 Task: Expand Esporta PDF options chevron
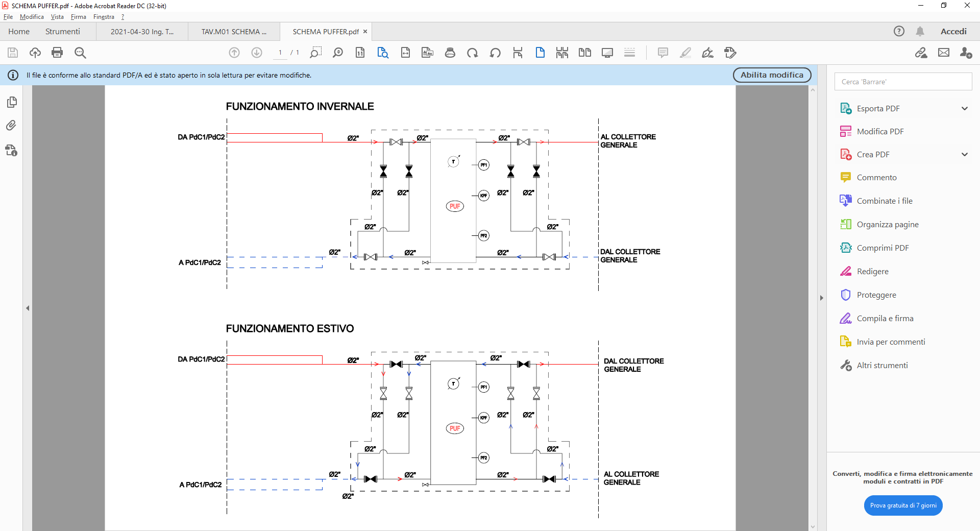click(x=965, y=108)
